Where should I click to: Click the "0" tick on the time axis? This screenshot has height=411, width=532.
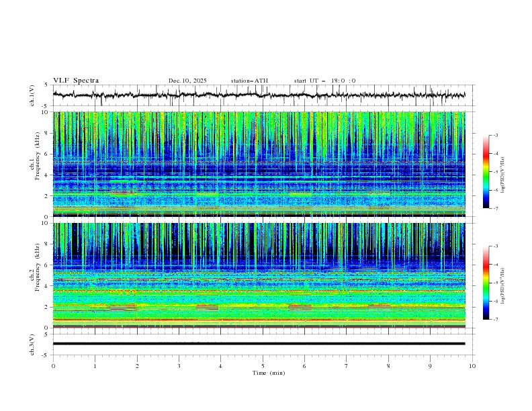[x=53, y=366]
